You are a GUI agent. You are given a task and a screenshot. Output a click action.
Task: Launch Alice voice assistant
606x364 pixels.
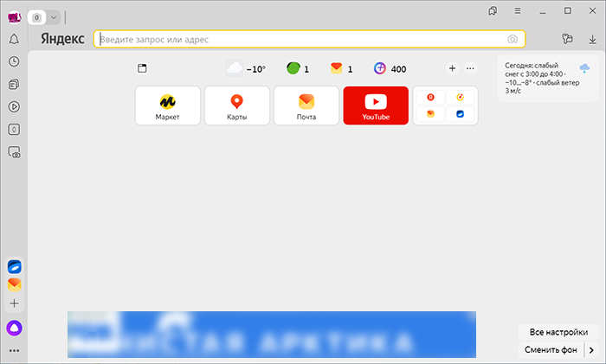(x=15, y=328)
